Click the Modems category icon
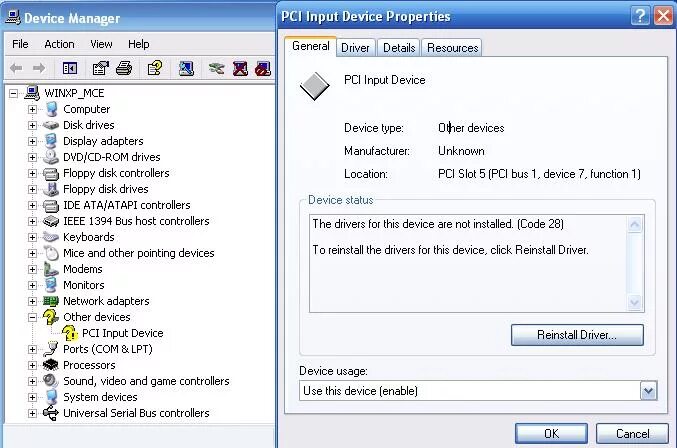This screenshot has width=677, height=448. point(51,269)
